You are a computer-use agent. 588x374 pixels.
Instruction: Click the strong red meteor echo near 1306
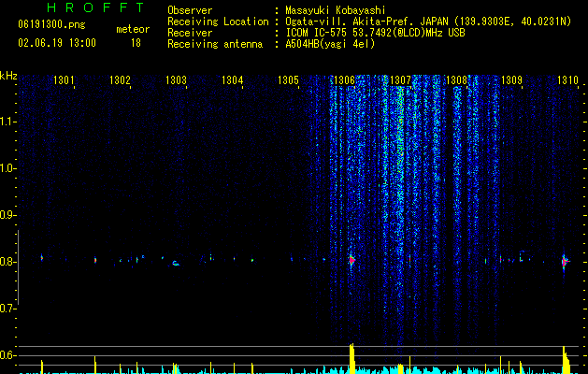pos(351,260)
